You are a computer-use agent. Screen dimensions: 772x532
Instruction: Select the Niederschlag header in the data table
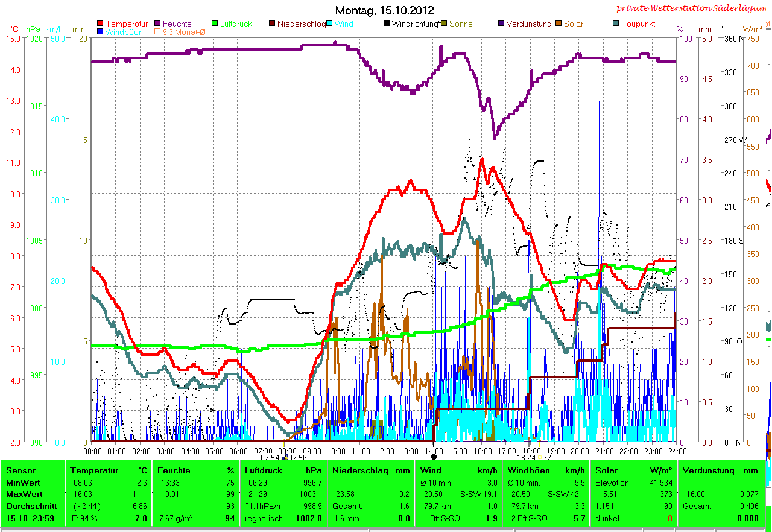(x=355, y=470)
